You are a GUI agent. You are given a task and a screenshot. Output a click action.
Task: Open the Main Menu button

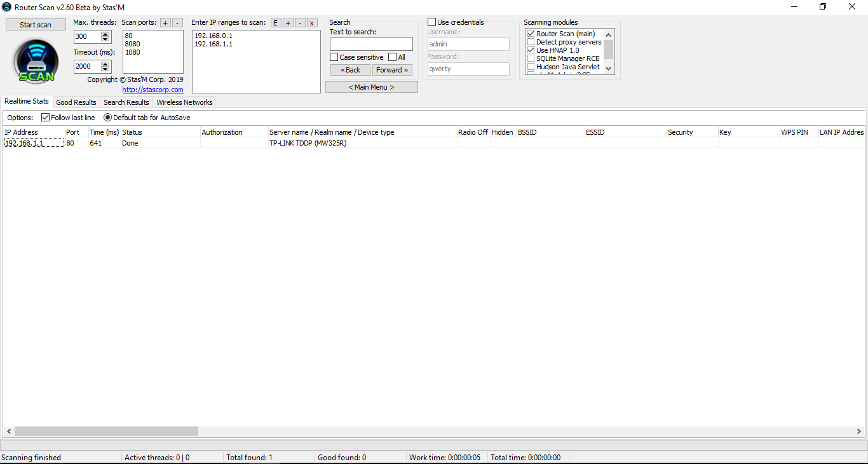pyautogui.click(x=372, y=87)
